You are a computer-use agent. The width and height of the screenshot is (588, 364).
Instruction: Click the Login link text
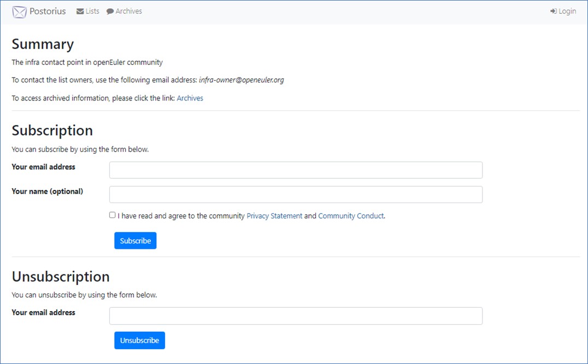point(567,11)
